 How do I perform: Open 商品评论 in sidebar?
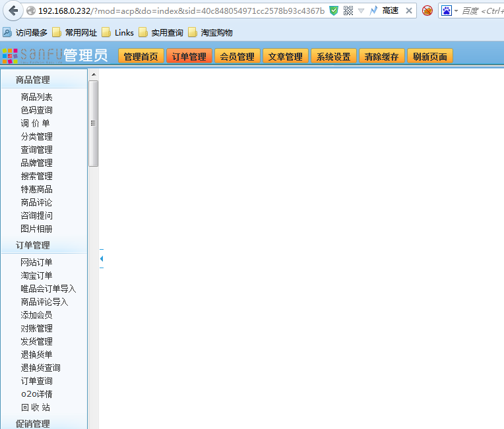37,202
